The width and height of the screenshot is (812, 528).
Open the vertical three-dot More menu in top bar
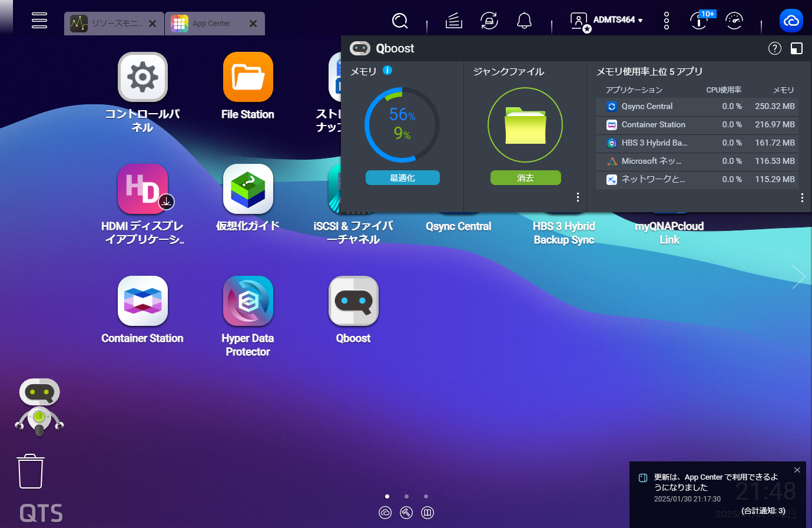(x=667, y=21)
